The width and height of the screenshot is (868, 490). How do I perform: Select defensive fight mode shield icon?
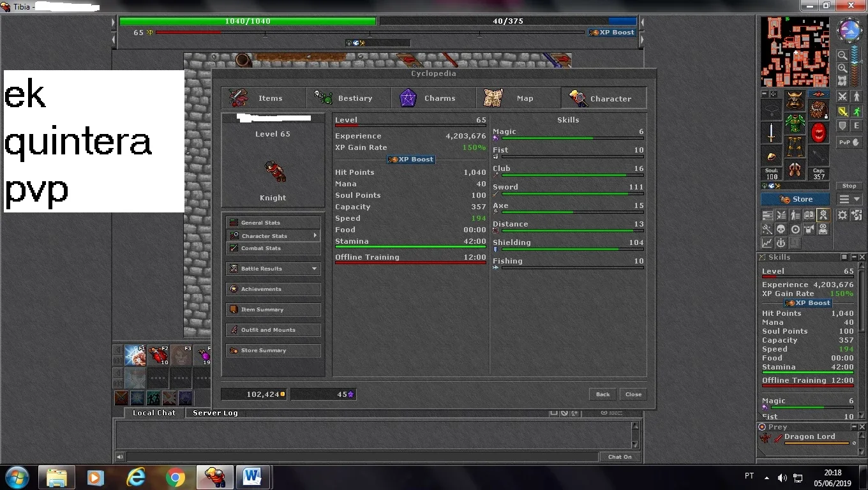click(x=842, y=126)
